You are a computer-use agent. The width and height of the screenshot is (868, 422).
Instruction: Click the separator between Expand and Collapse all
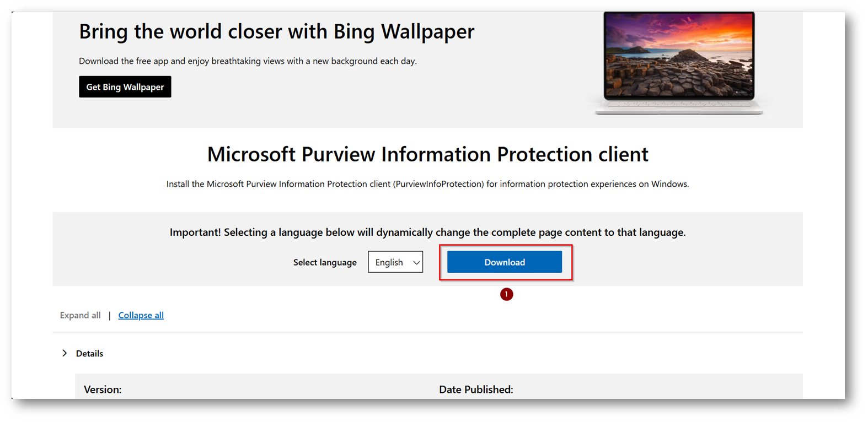(x=109, y=316)
